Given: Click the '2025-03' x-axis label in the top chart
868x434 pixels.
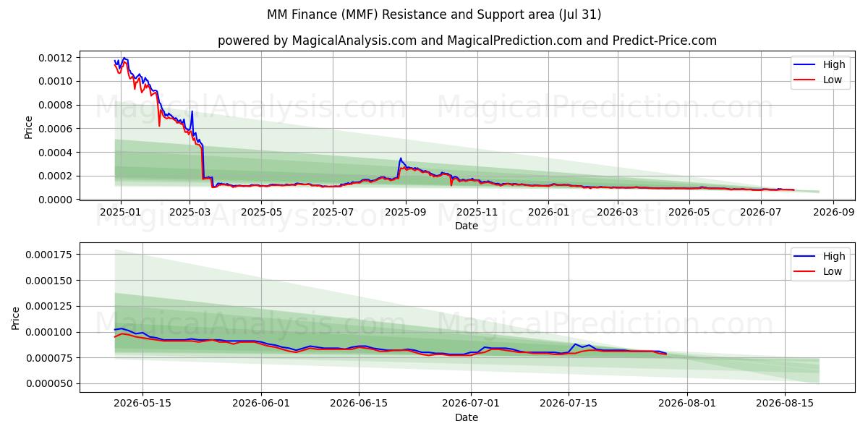Looking at the screenshot, I should 190,213.
